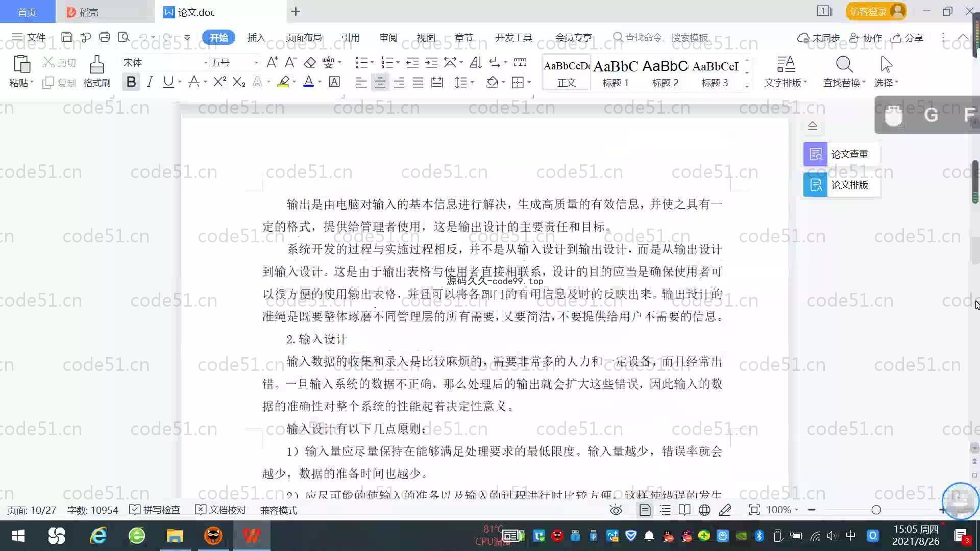Image resolution: width=980 pixels, height=551 pixels.
Task: Select the Format Painter brush
Action: click(x=96, y=64)
